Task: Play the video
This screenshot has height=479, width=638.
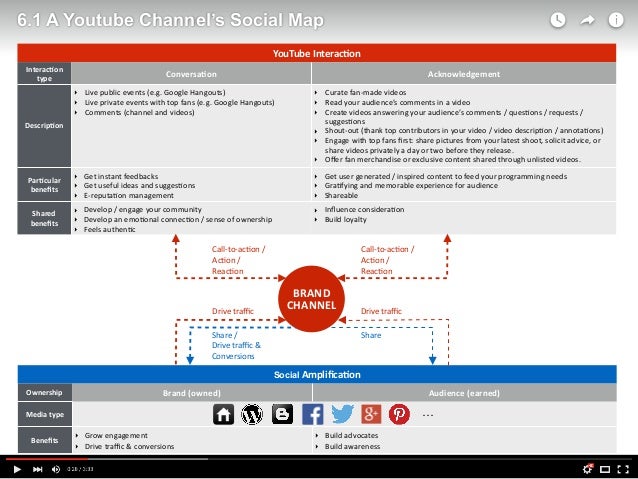Action: pyautogui.click(x=17, y=469)
